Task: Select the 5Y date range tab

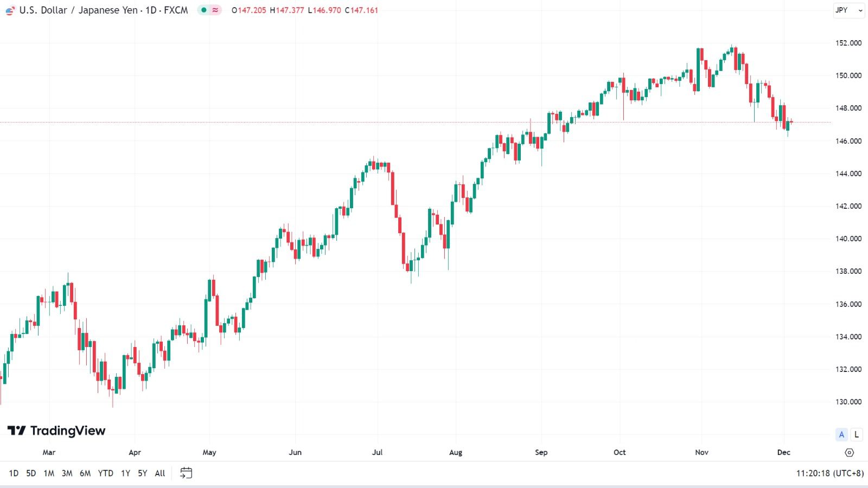Action: click(x=142, y=473)
